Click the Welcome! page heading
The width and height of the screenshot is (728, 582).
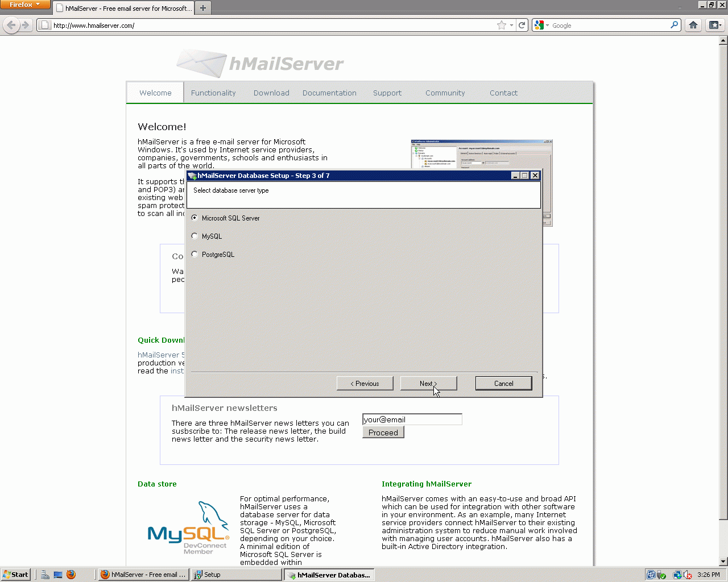[162, 127]
